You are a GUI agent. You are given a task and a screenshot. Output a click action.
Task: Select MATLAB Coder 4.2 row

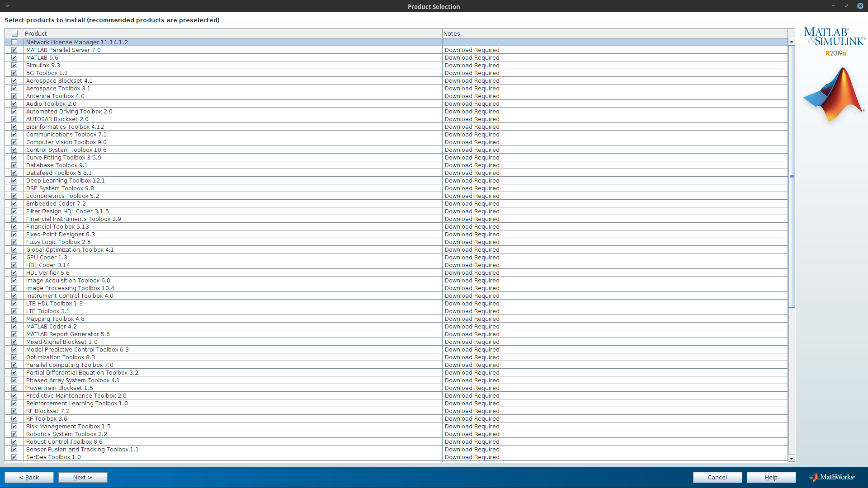396,327
